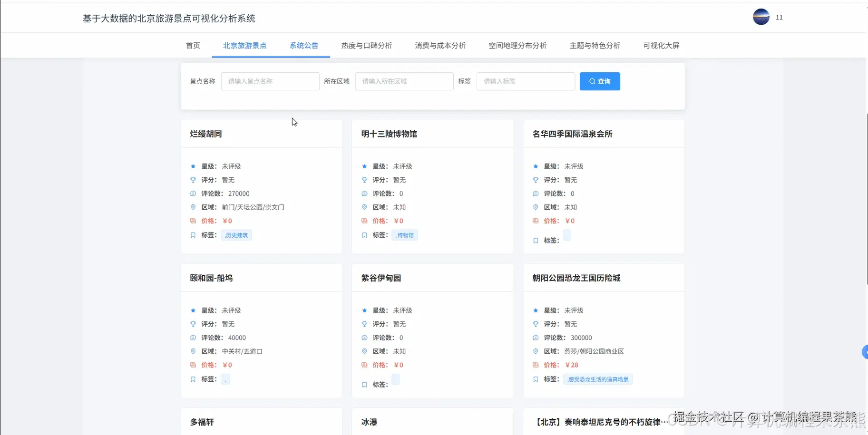Screen dimensions: 868x435
Task: Click the comment count icon on 颐和园-船坞 card
Action: point(193,338)
